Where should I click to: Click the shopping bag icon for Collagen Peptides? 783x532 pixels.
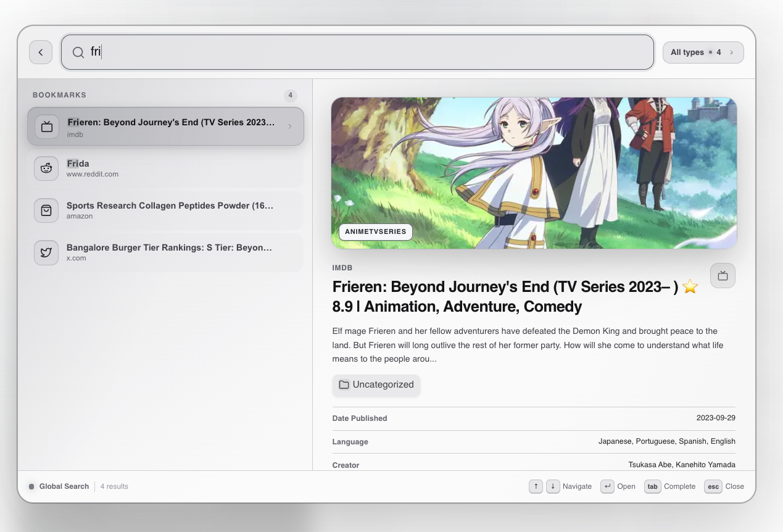click(x=46, y=210)
